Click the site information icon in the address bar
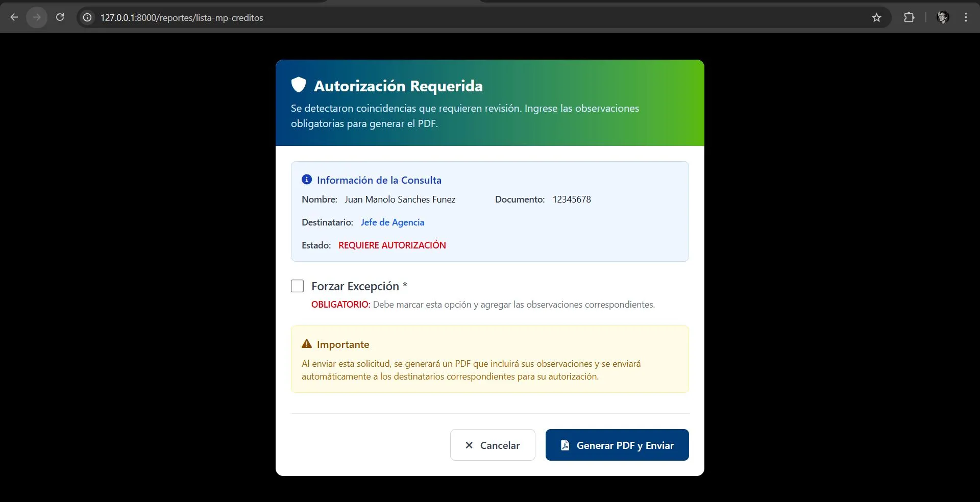This screenshot has height=502, width=980. tap(87, 17)
